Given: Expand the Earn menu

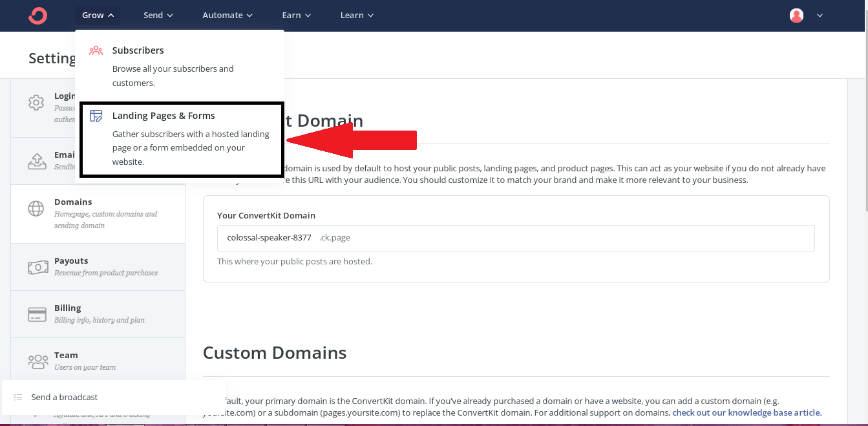Looking at the screenshot, I should tap(296, 15).
